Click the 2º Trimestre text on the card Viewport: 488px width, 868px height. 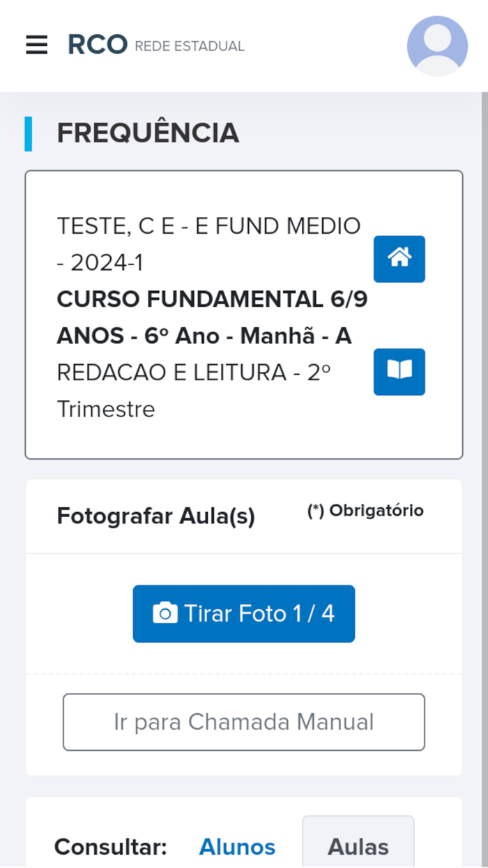(105, 409)
